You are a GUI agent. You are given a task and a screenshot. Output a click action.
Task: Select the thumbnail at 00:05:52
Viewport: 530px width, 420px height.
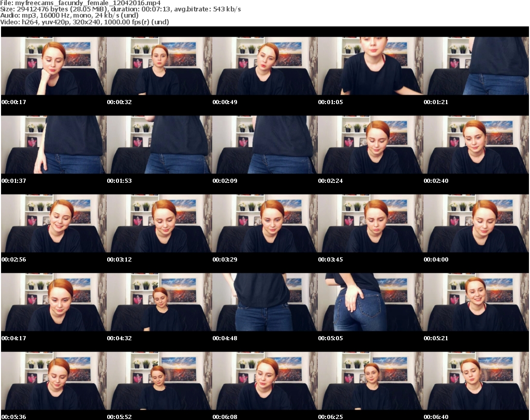click(x=159, y=381)
